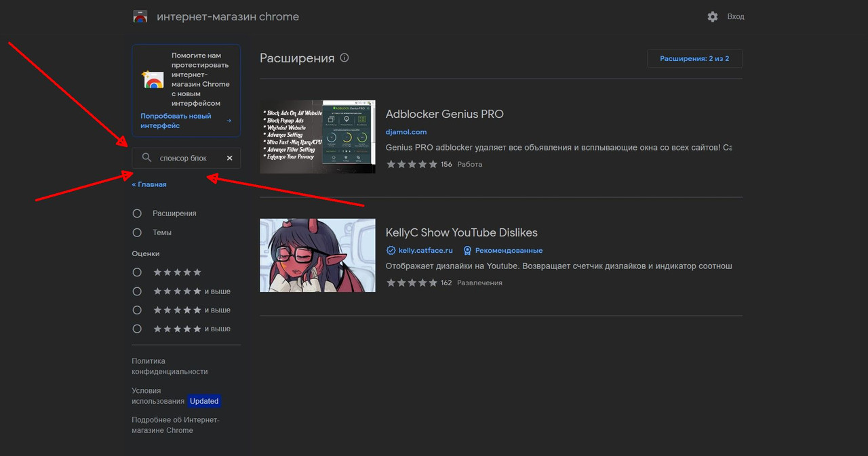Screen dimensions: 868x456
Task: Select the three stars и выше filter
Action: point(137,310)
